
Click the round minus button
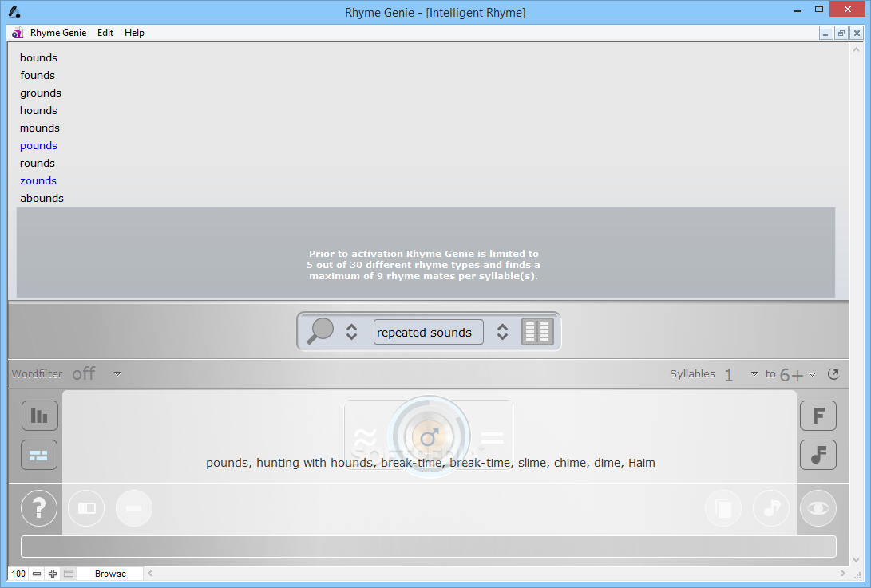point(134,508)
